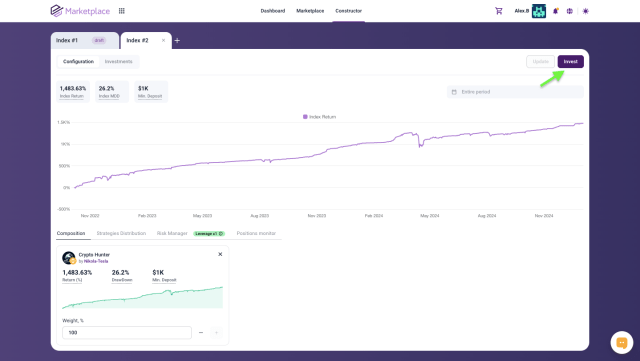
Task: Remove Crypto Hunter strategy card
Action: pyautogui.click(x=220, y=254)
